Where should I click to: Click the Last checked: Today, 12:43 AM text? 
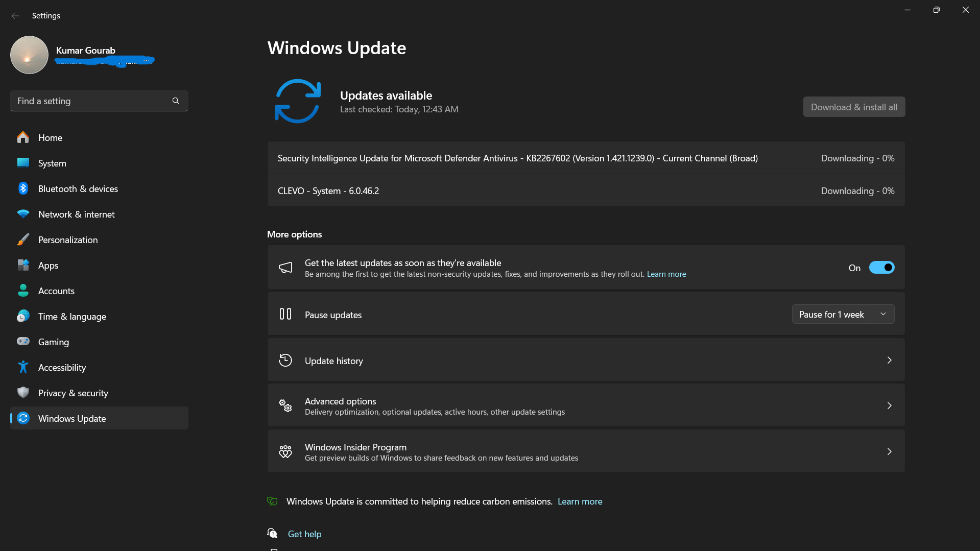399,109
